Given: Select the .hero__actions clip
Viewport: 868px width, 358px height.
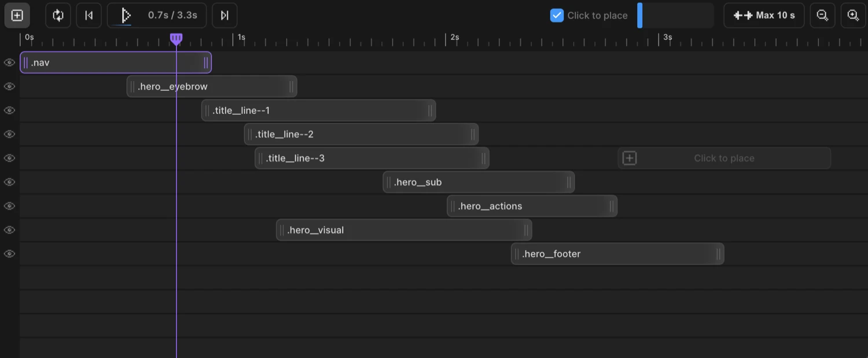Looking at the screenshot, I should pyautogui.click(x=531, y=206).
